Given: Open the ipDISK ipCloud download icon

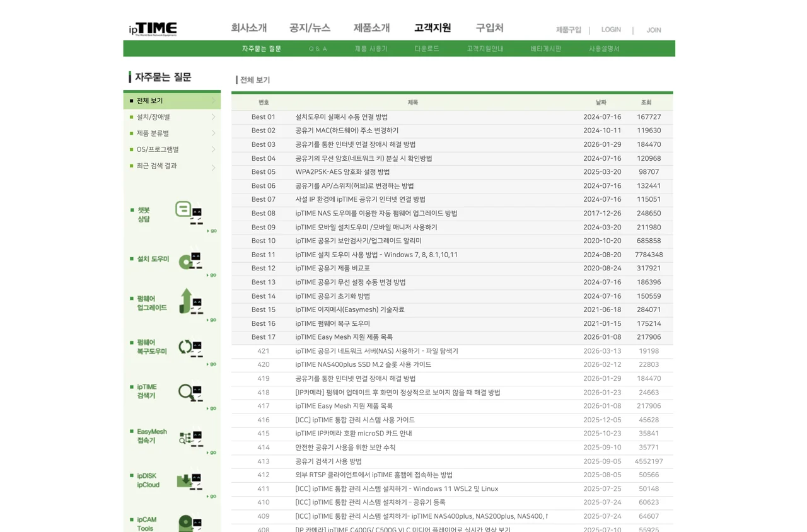Looking at the screenshot, I should [189, 481].
